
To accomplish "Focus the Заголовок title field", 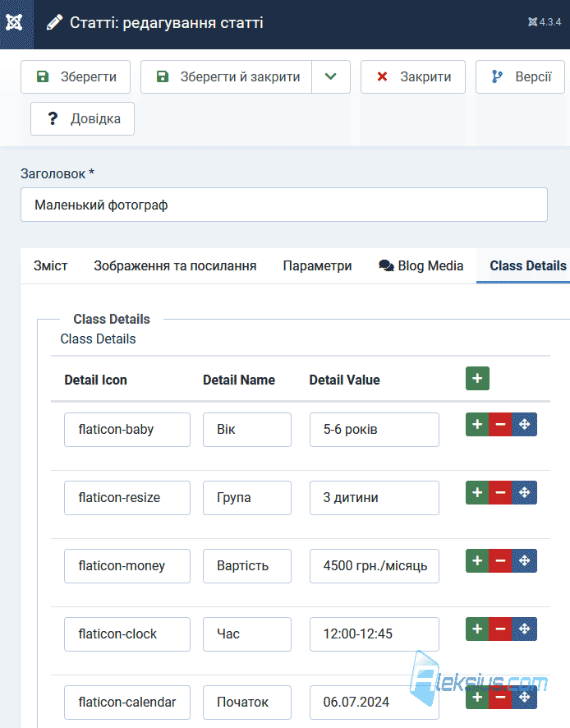I will coord(284,205).
